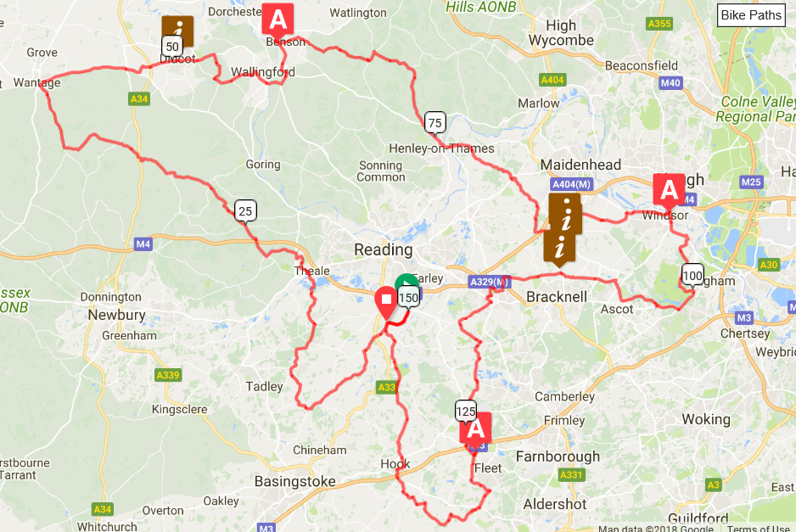Viewport: 796px width, 532px height.
Task: Click the red A marker at Windsor
Action: 669,191
